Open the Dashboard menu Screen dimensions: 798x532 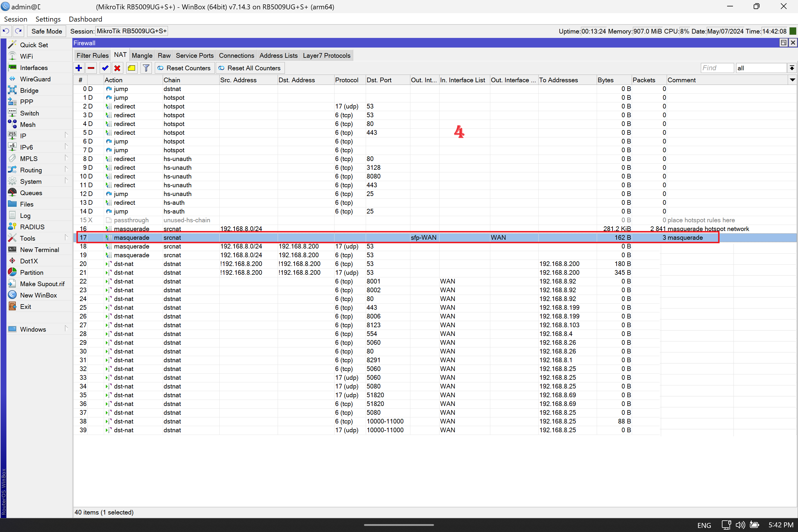(x=85, y=19)
